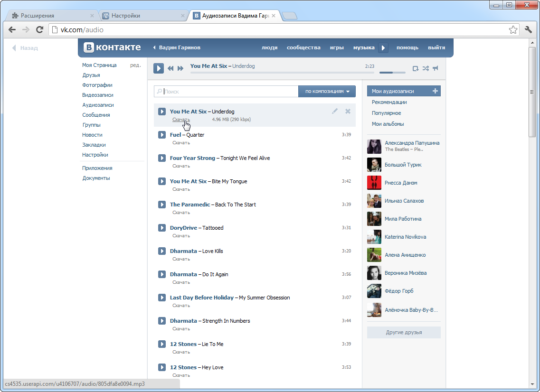Click the Поиск search field
Image resolution: width=540 pixels, height=392 pixels.
pyautogui.click(x=226, y=91)
